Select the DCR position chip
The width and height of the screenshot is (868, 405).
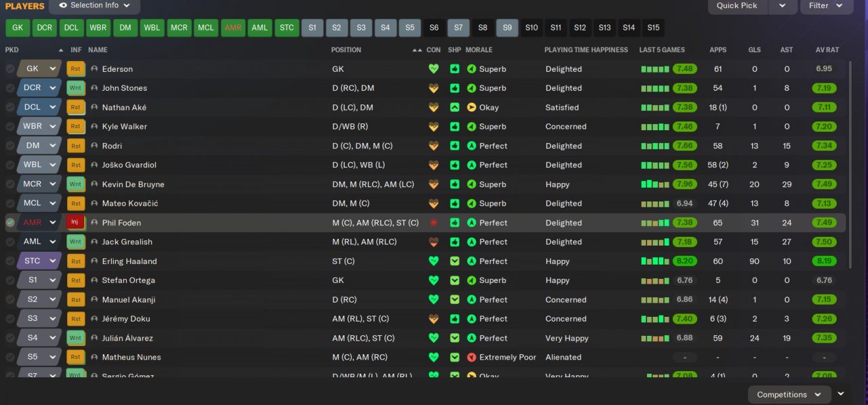(x=45, y=28)
